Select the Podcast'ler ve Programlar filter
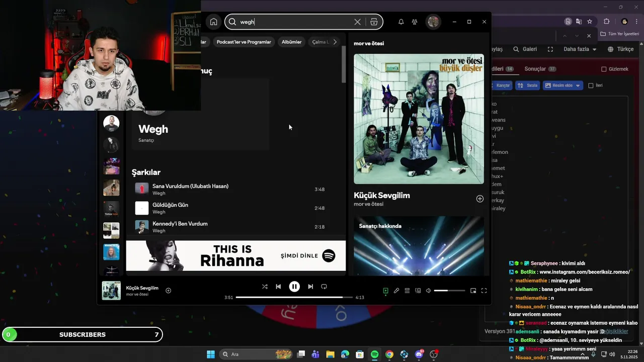The width and height of the screenshot is (644, 362). tap(244, 42)
